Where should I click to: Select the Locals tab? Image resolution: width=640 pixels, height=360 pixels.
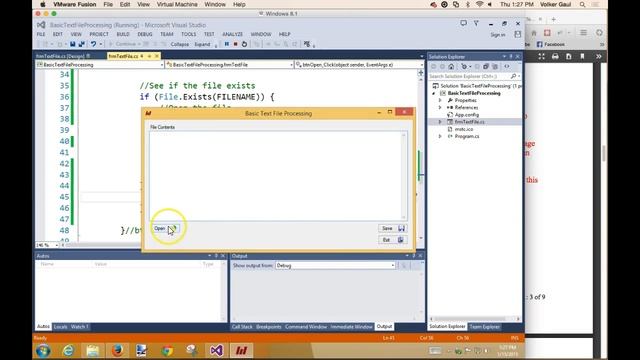click(60, 327)
